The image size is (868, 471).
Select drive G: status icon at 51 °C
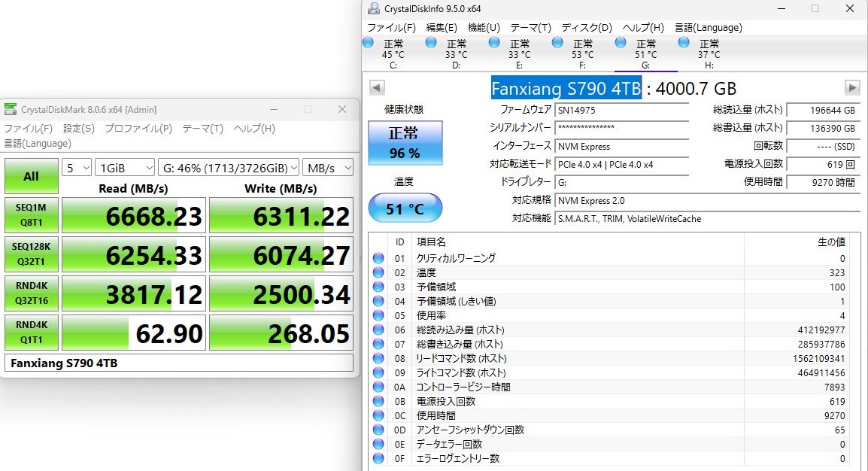pyautogui.click(x=621, y=43)
